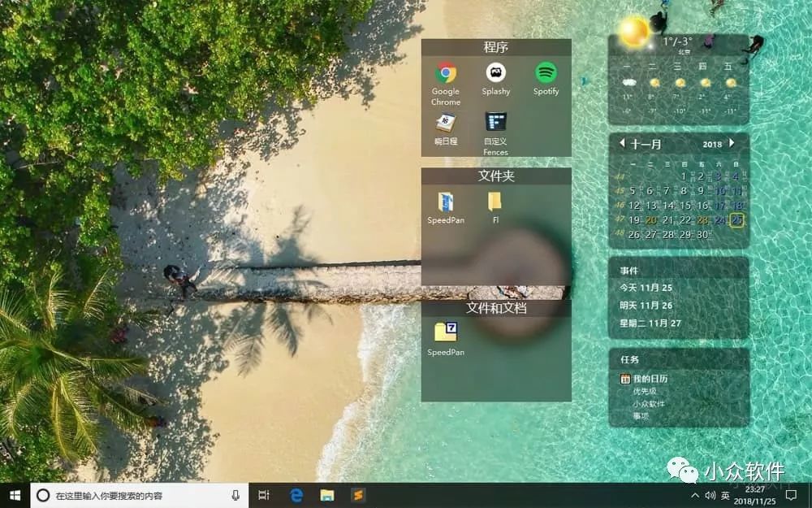Click the large sun icon of weather widget
Screen dimensions: 812x508
(634, 33)
